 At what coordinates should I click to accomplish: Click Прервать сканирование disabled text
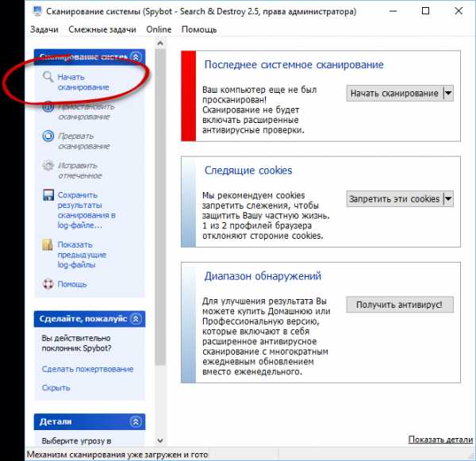[84, 141]
